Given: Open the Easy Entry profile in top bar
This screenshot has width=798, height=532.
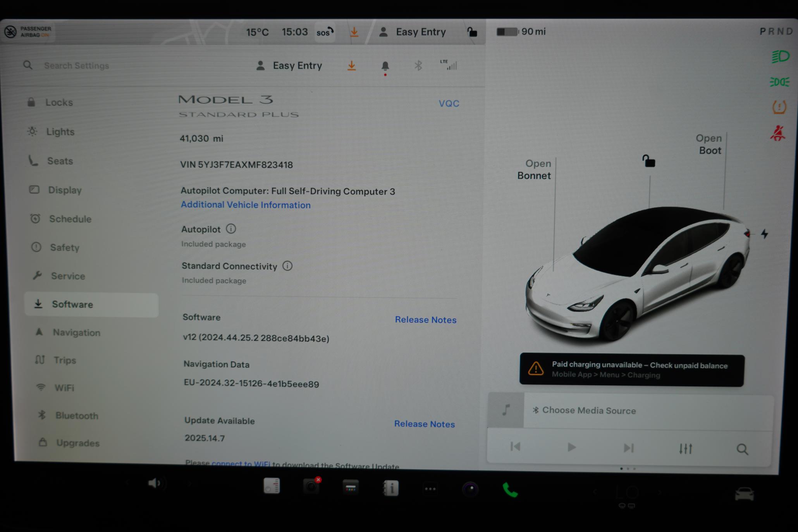Looking at the screenshot, I should 412,32.
